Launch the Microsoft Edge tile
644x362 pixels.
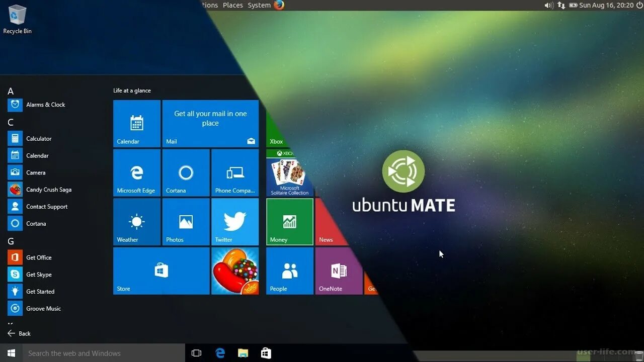(x=137, y=172)
